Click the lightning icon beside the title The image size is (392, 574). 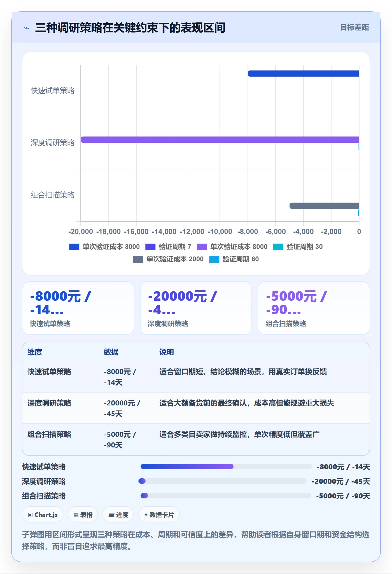(27, 28)
